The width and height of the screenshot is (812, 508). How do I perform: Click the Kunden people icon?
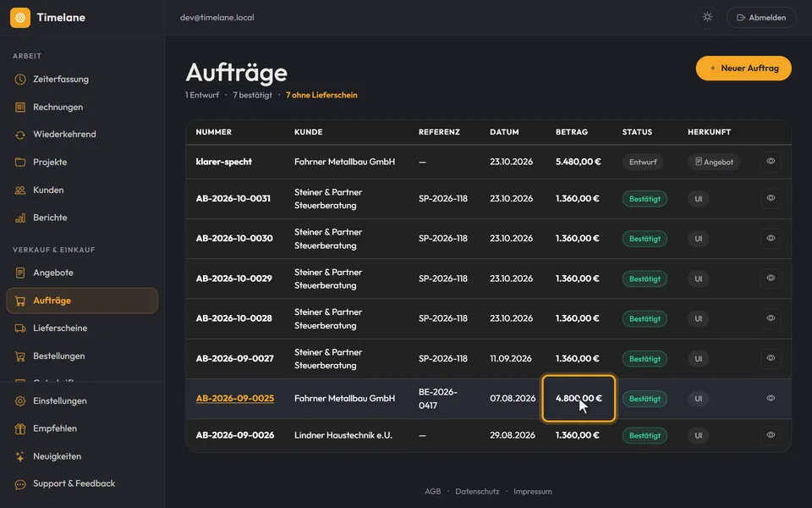tap(20, 190)
